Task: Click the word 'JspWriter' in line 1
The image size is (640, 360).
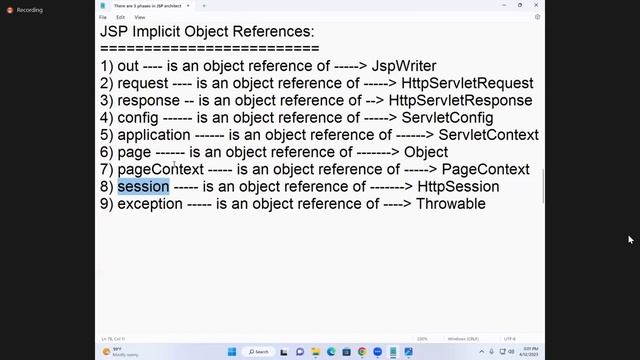Action: point(404,66)
